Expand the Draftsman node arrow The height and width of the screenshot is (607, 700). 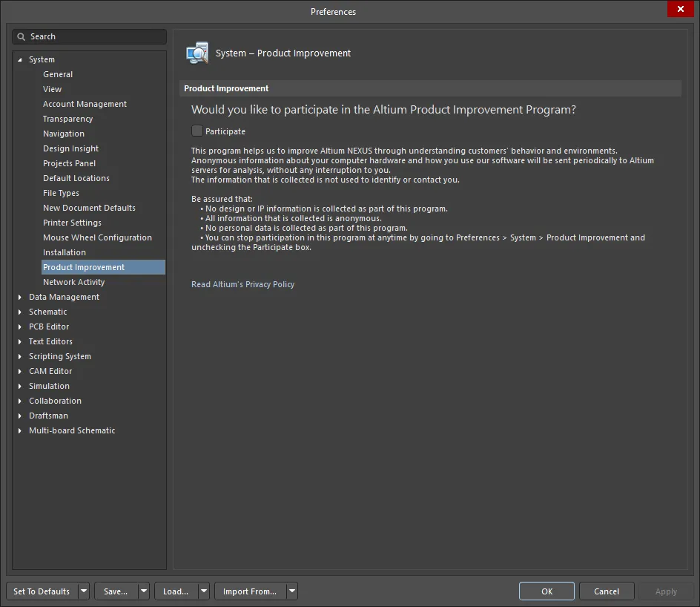pyautogui.click(x=19, y=416)
